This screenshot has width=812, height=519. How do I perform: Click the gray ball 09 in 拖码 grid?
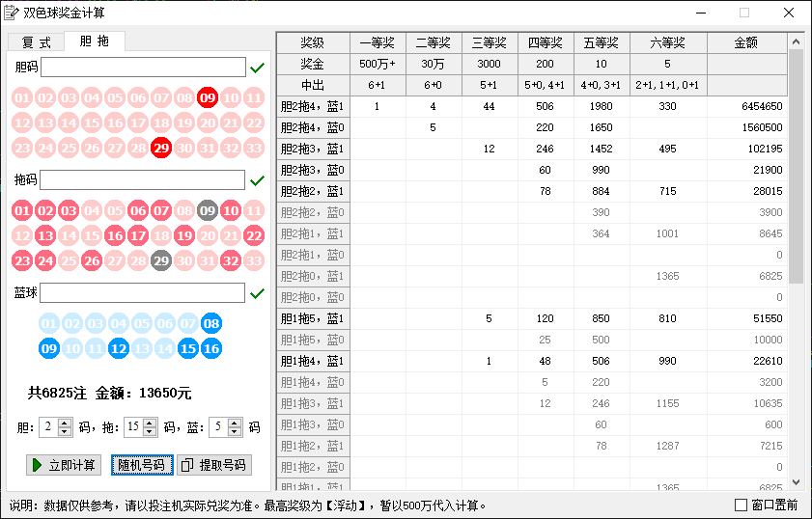point(208,210)
